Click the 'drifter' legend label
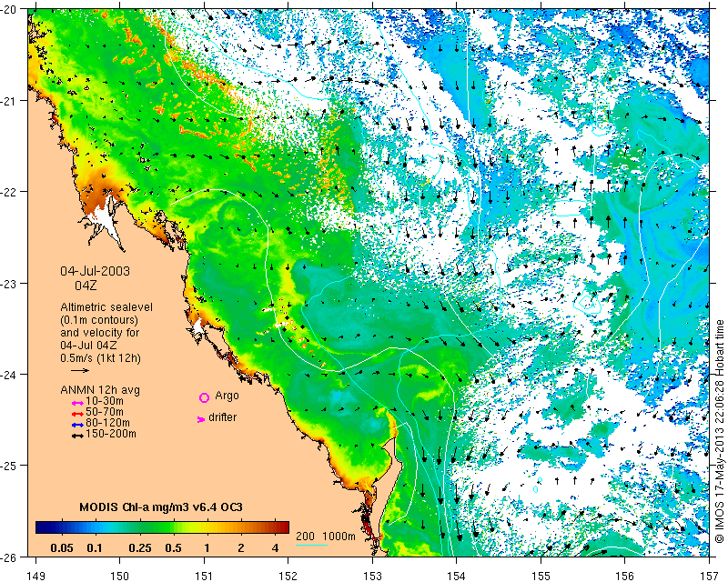 [222, 417]
